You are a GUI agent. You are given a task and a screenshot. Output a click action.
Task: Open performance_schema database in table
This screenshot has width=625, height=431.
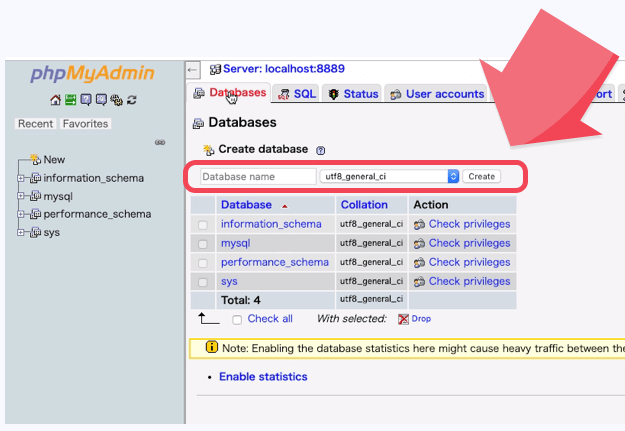point(275,262)
